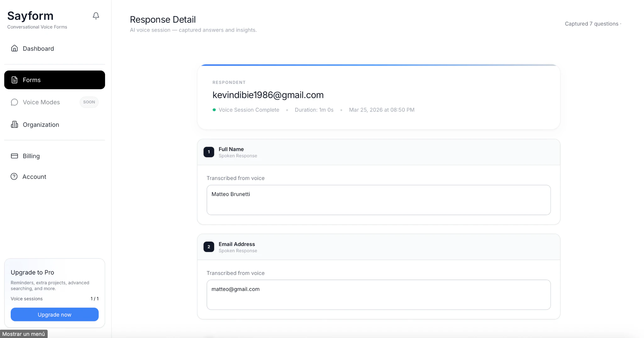
Task: Click AI voice session subtitle text
Action: (193, 30)
